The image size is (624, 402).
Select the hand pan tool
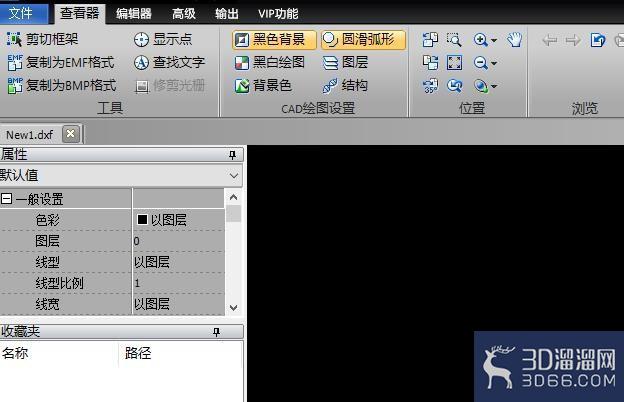[515, 39]
